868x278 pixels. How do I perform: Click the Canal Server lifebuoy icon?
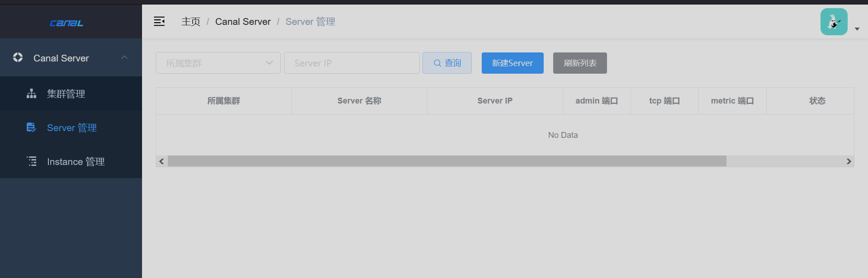point(18,57)
